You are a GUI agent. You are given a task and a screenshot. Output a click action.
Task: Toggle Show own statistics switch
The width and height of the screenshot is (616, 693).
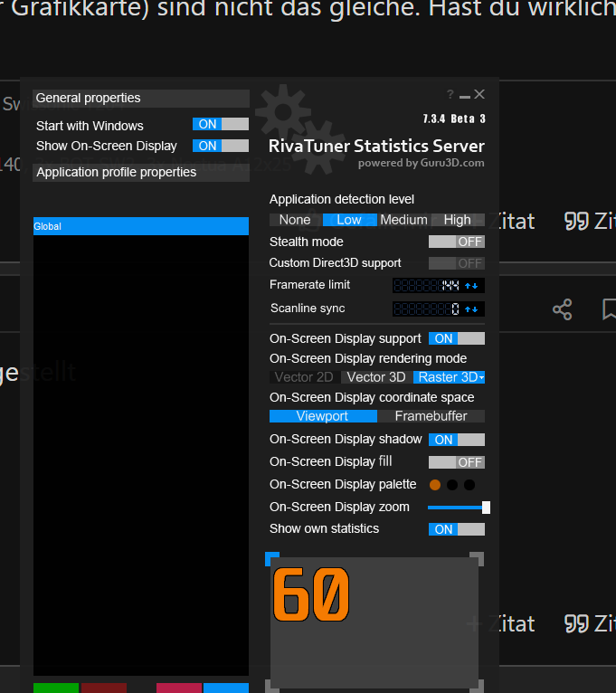pos(457,529)
